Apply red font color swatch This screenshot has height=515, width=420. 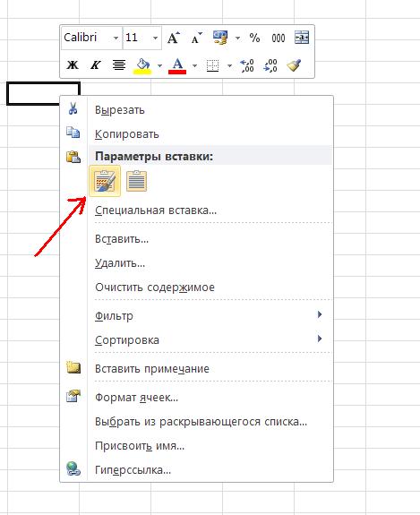(177, 65)
